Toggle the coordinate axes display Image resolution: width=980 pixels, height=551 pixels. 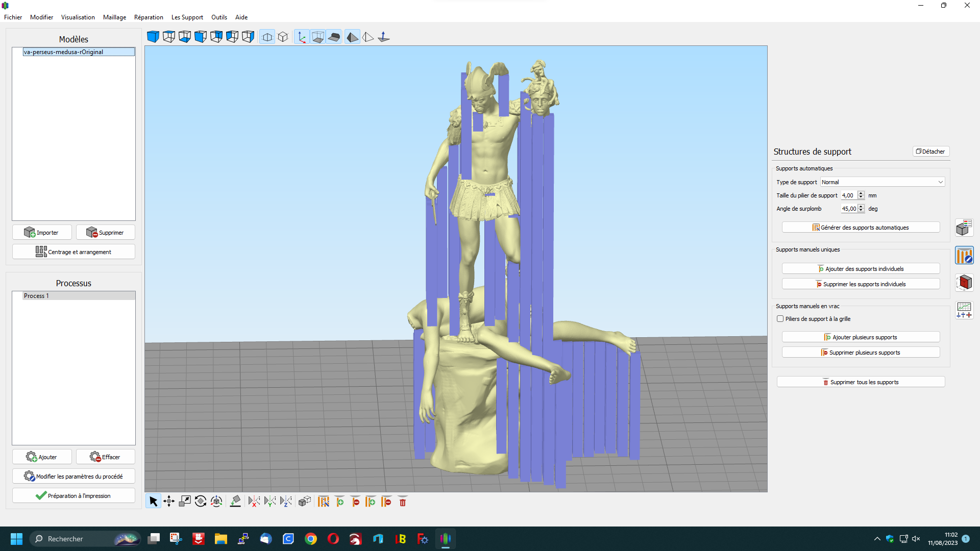tap(302, 37)
